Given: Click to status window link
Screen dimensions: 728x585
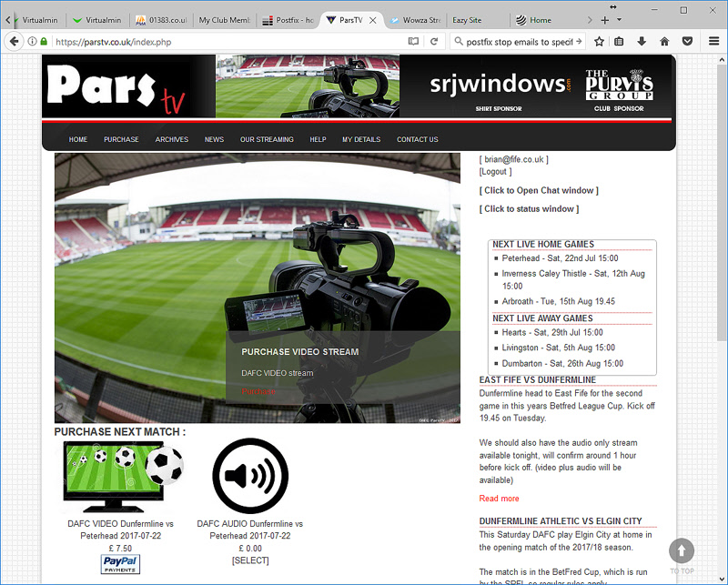Looking at the screenshot, I should (x=530, y=209).
